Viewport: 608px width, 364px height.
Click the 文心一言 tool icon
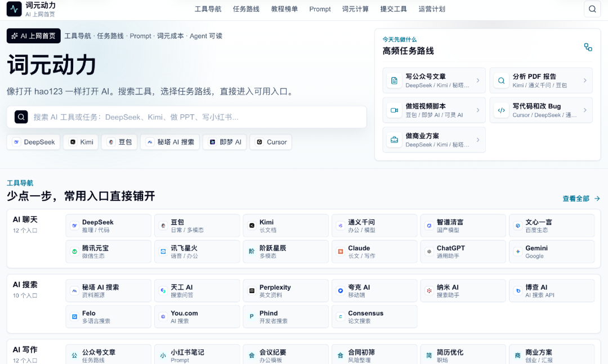[x=518, y=225]
